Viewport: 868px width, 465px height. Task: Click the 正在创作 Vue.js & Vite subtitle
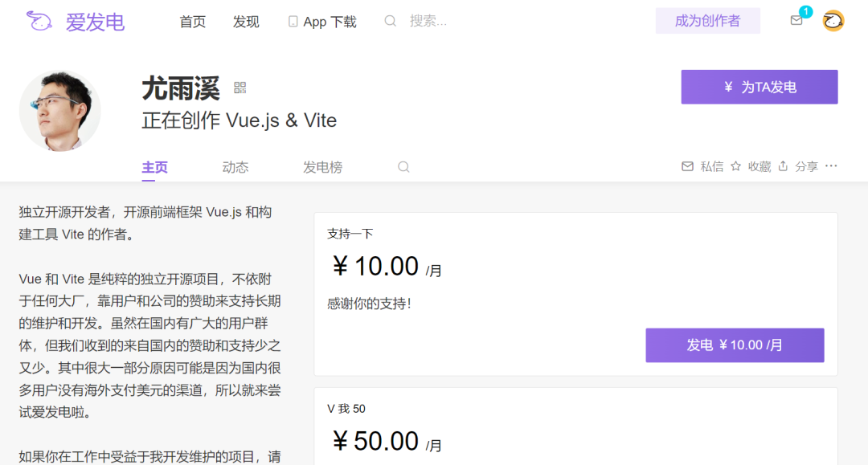coord(240,120)
